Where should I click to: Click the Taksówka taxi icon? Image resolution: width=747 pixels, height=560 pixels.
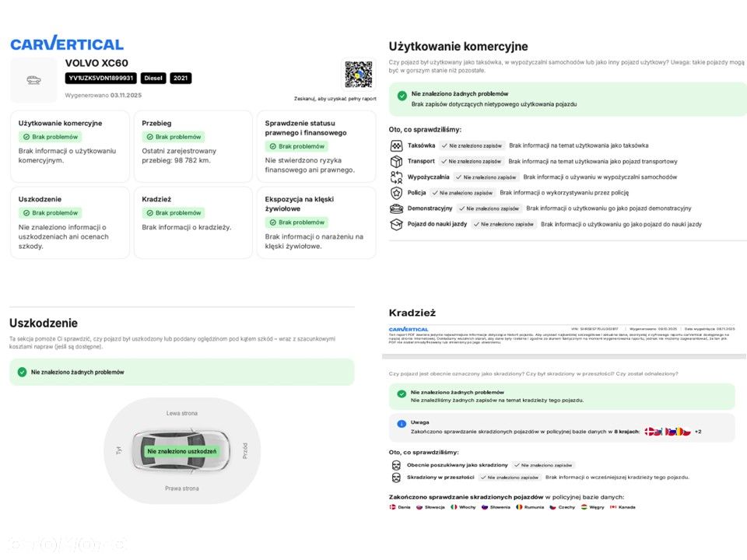coord(396,145)
